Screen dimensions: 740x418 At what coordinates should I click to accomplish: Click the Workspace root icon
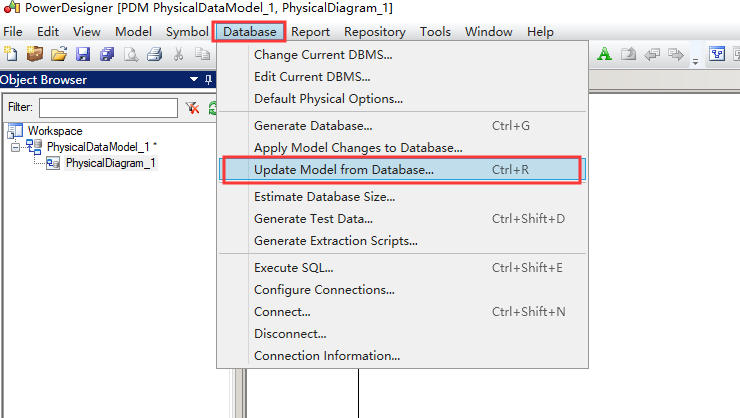click(15, 131)
